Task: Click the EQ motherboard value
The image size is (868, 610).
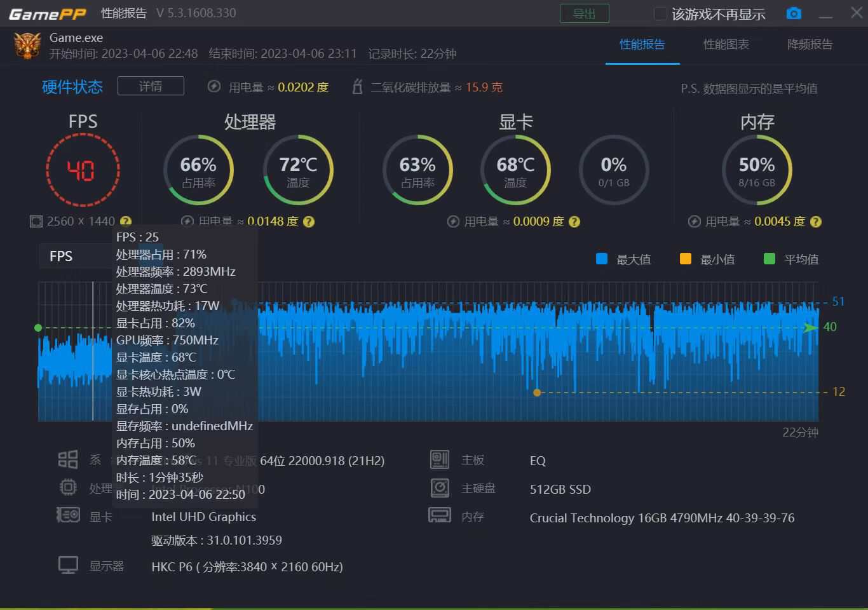Action: (538, 461)
